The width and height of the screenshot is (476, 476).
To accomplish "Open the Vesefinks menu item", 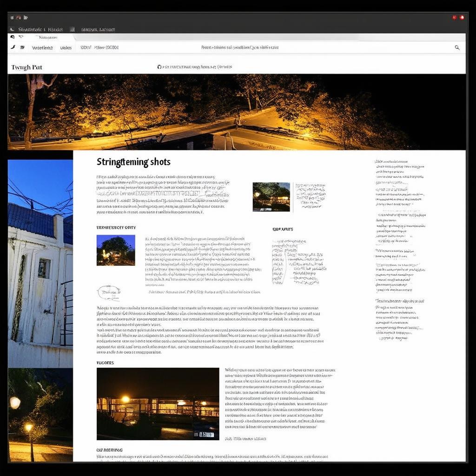I will pyautogui.click(x=42, y=47).
